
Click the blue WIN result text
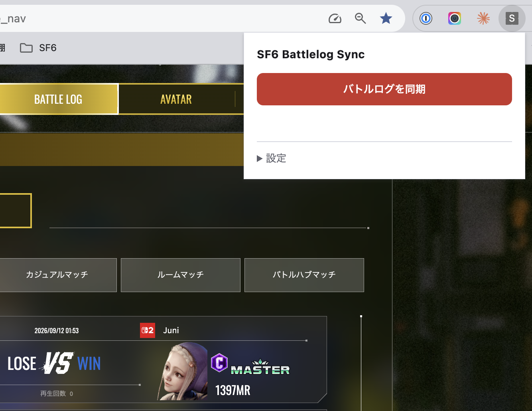[x=89, y=364]
